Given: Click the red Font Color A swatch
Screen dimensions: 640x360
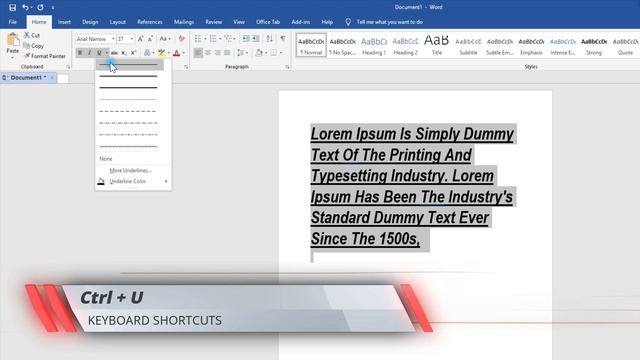Looking at the screenshot, I should click(176, 53).
